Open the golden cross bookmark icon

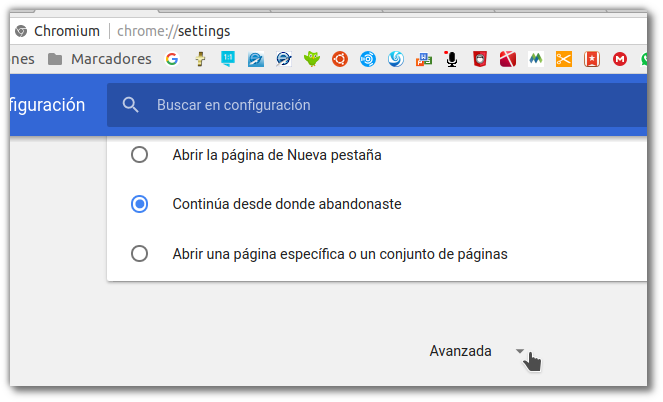tap(200, 59)
